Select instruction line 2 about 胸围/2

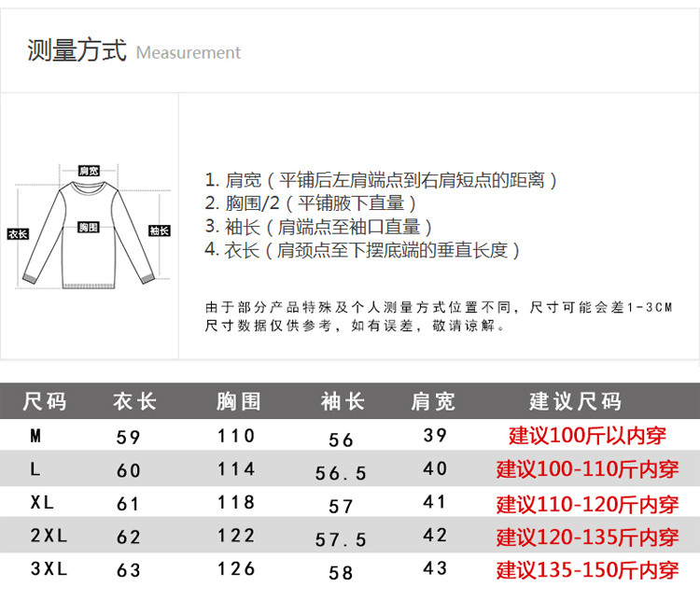tap(310, 202)
